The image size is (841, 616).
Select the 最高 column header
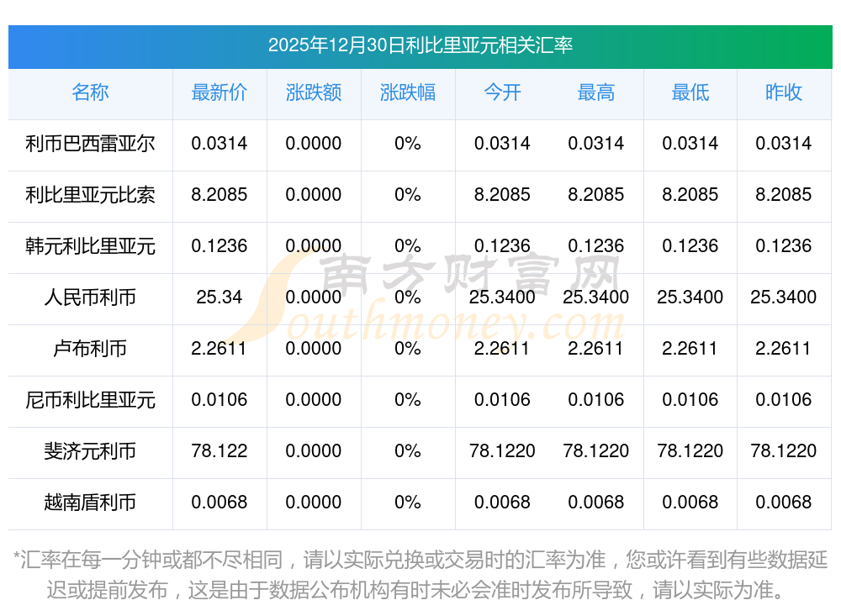coord(596,92)
